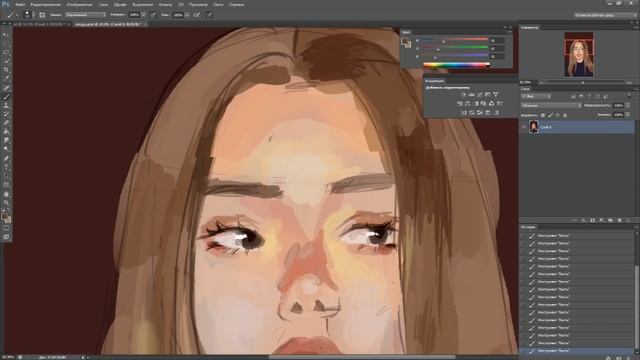This screenshot has height=360, width=640.
Task: Select the Brush tool in the toolbox
Action: pyautogui.click(x=6, y=97)
